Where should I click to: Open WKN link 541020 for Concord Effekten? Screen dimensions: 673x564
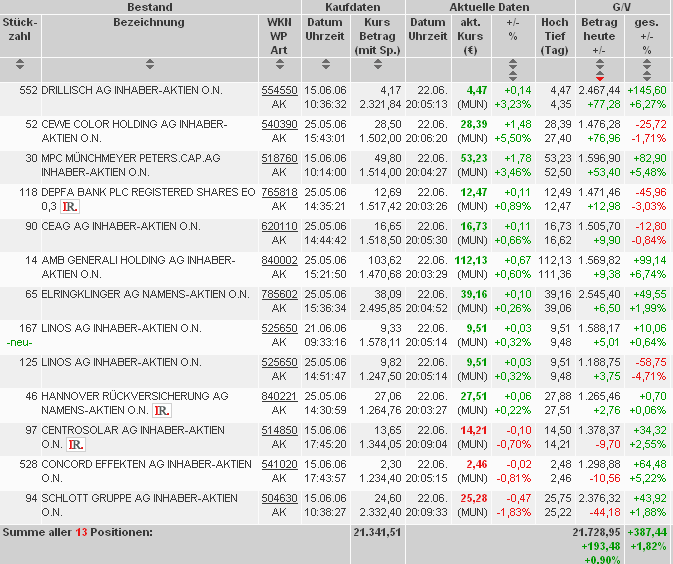point(279,464)
